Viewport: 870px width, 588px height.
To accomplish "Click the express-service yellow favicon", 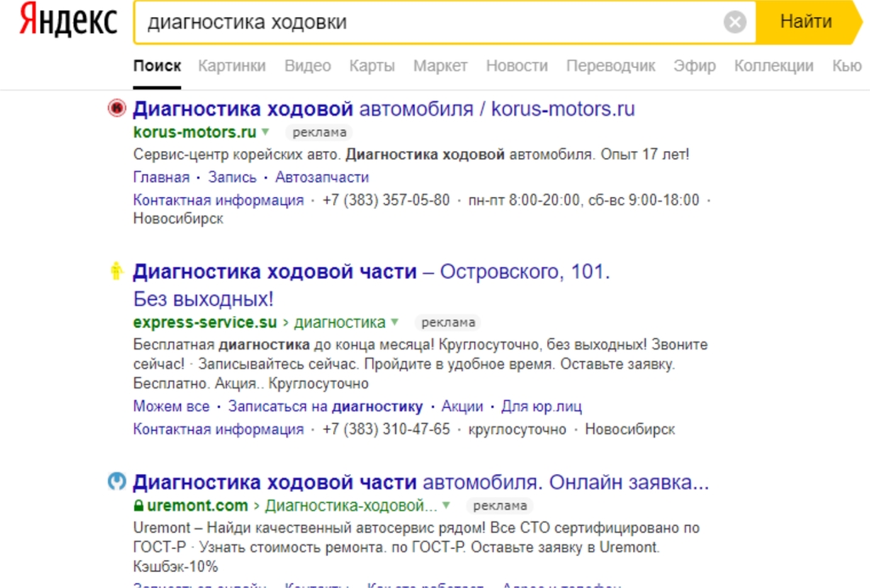I will coord(116,272).
